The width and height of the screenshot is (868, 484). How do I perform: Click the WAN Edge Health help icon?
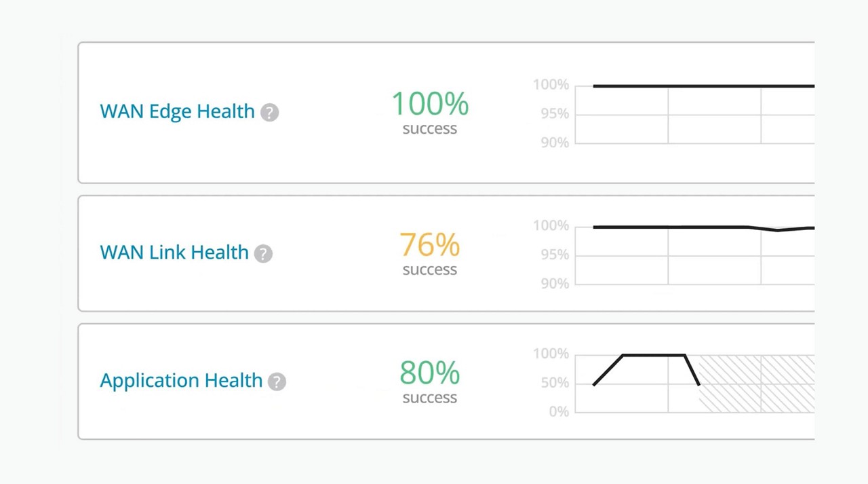pos(270,113)
